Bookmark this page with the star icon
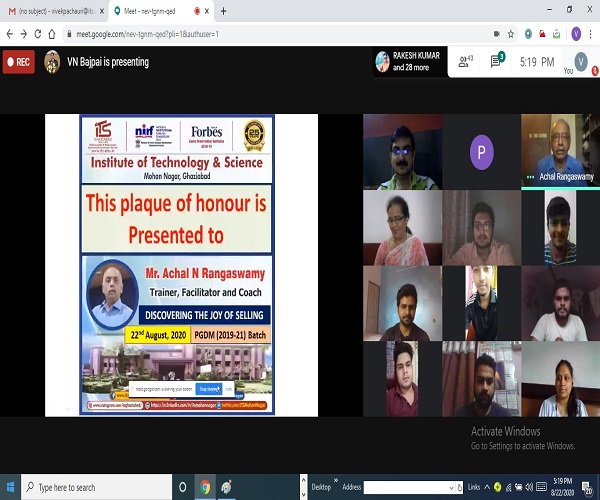600x500 pixels. (x=511, y=34)
